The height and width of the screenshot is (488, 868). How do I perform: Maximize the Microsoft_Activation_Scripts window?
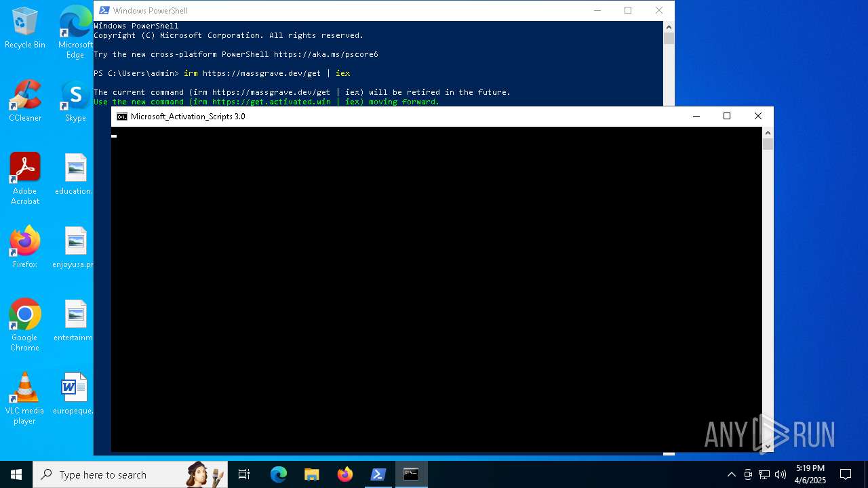(x=727, y=117)
